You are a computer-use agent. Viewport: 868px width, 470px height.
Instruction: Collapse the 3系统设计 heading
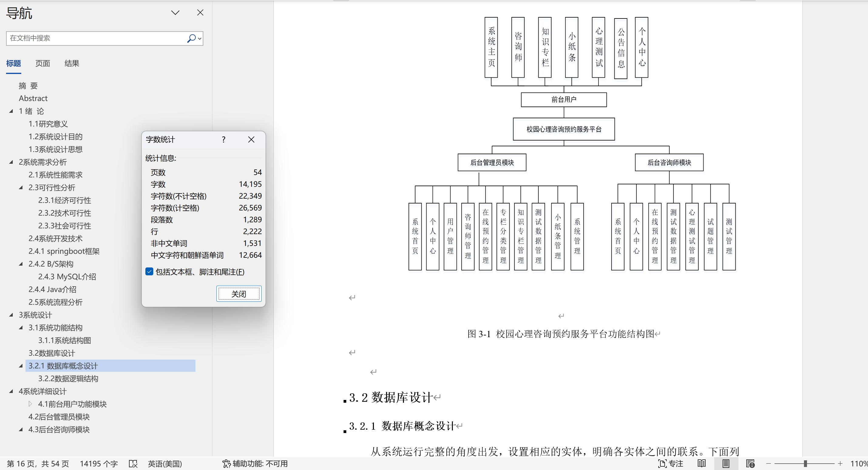click(x=11, y=315)
